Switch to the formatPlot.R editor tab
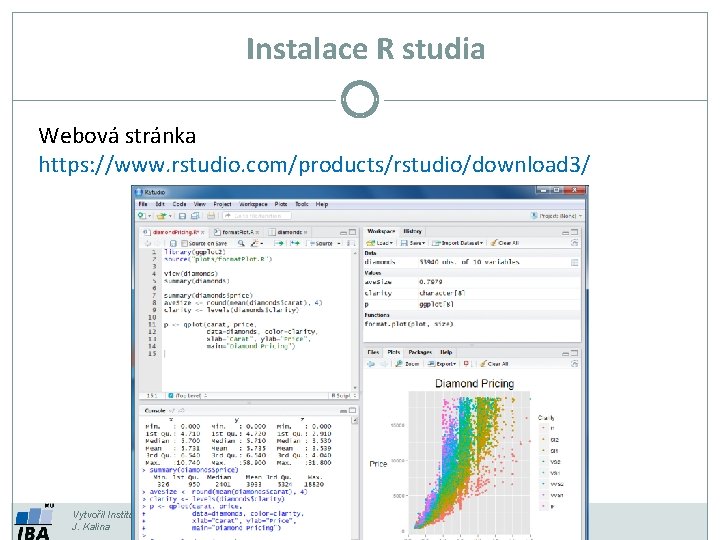The height and width of the screenshot is (540, 720). click(237, 232)
